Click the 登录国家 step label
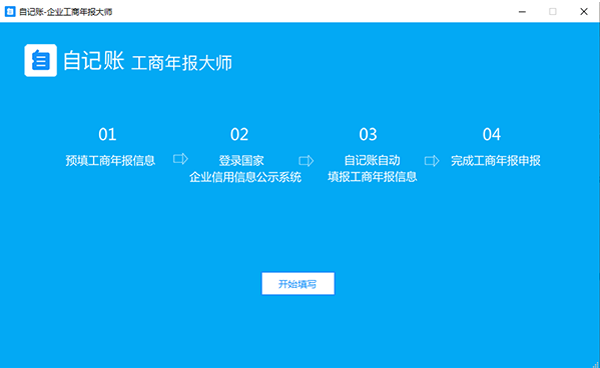Viewport: 600px width, 368px height. pyautogui.click(x=241, y=160)
